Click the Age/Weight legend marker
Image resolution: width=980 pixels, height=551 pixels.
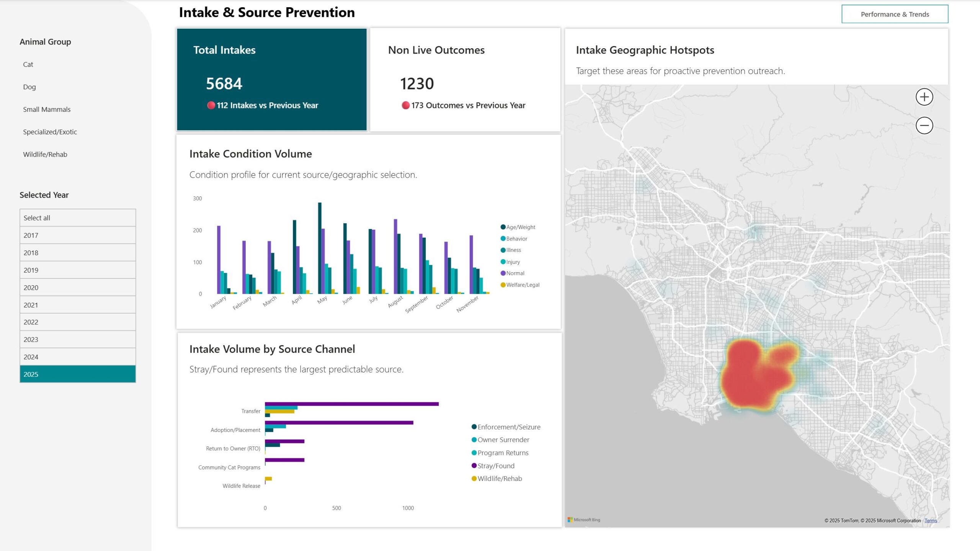pos(503,227)
